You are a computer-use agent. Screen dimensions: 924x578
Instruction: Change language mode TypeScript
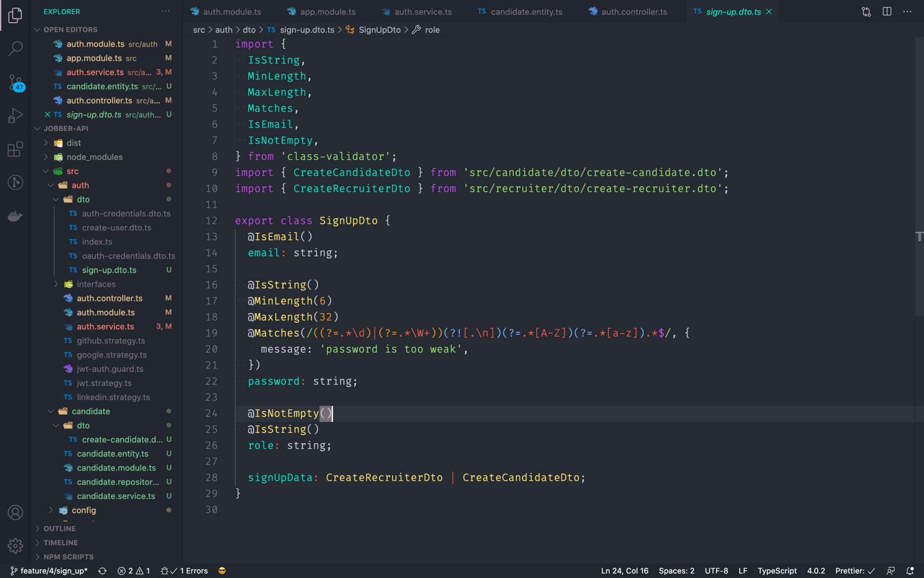[777, 571]
